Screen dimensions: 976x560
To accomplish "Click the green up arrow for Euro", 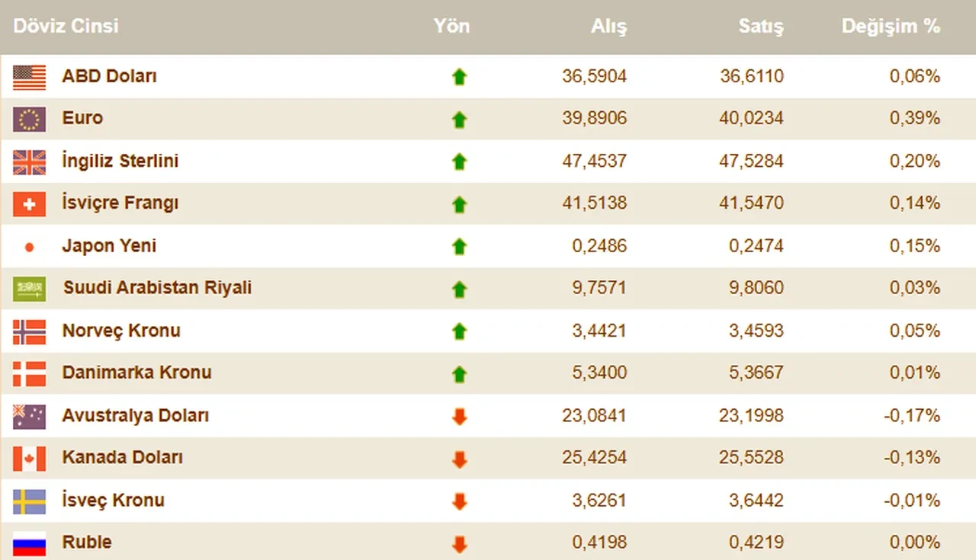I will [459, 120].
